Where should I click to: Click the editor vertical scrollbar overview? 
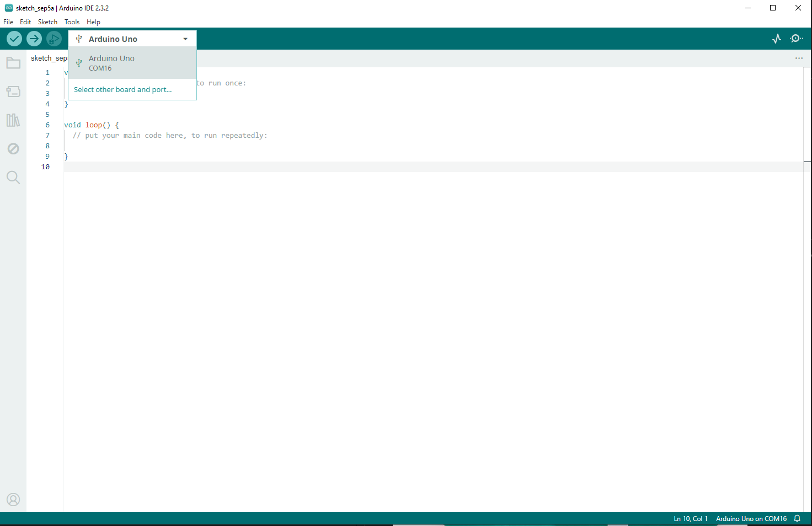(807, 289)
